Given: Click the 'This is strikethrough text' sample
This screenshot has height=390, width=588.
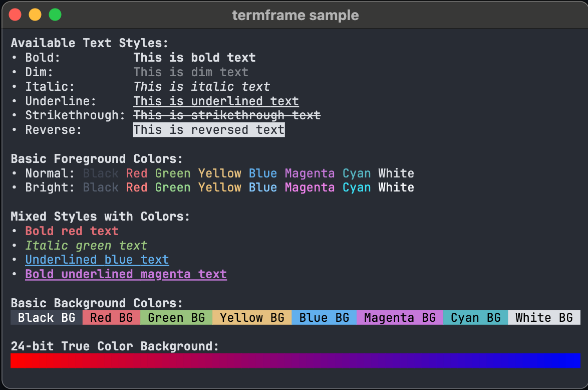Looking at the screenshot, I should [x=227, y=115].
